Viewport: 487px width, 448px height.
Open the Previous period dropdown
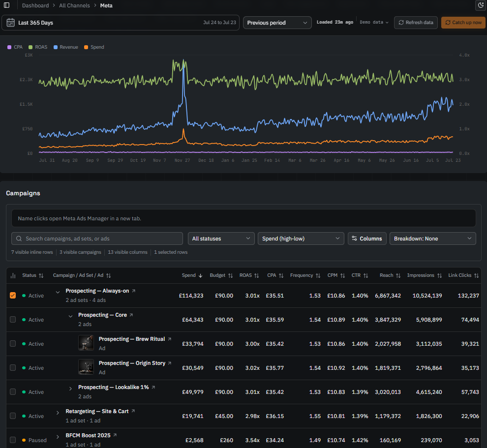pyautogui.click(x=277, y=23)
